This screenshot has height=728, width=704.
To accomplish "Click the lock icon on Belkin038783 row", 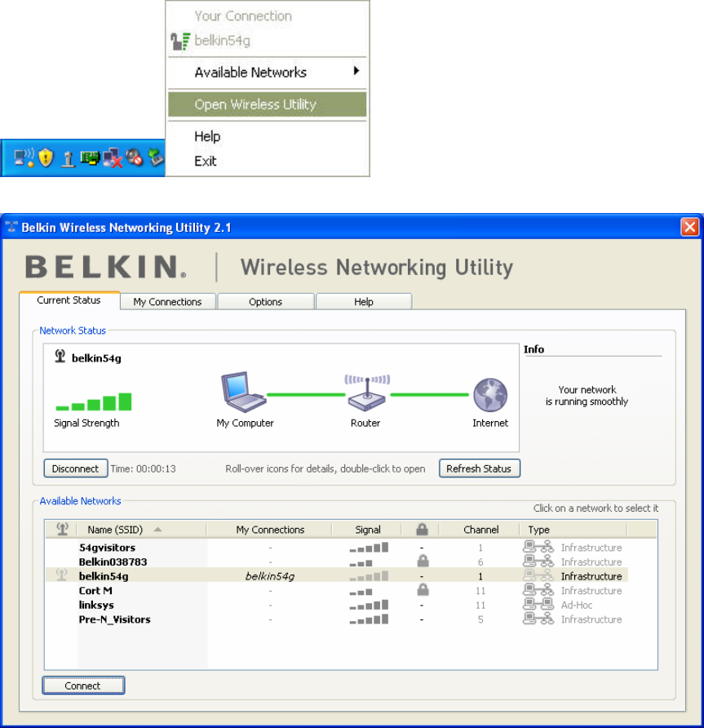I will pos(423,561).
